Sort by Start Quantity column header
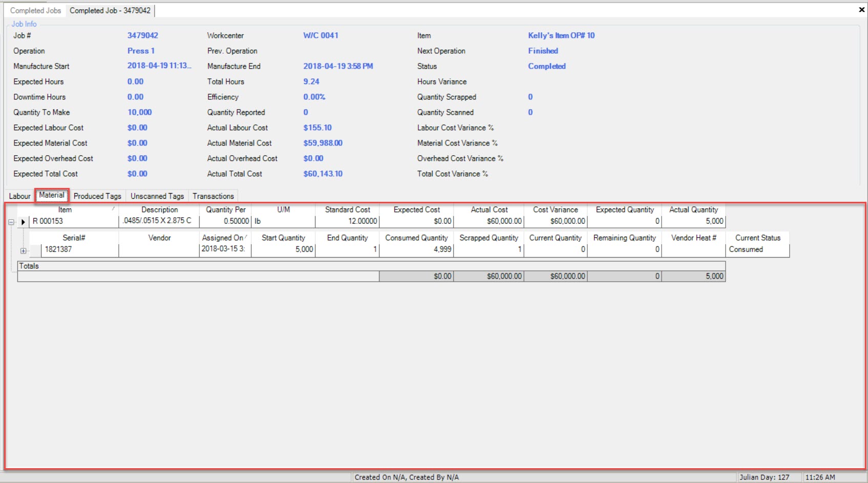This screenshot has width=868, height=483. (x=283, y=238)
